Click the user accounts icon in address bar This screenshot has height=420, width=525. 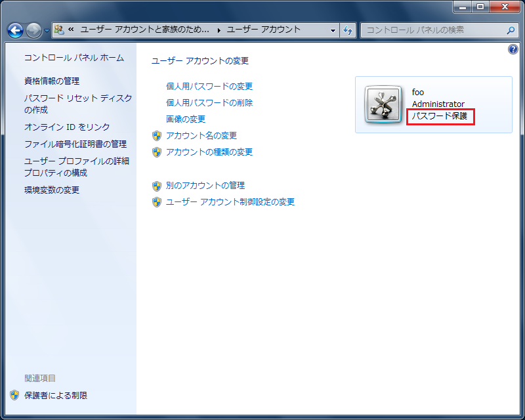[59, 30]
